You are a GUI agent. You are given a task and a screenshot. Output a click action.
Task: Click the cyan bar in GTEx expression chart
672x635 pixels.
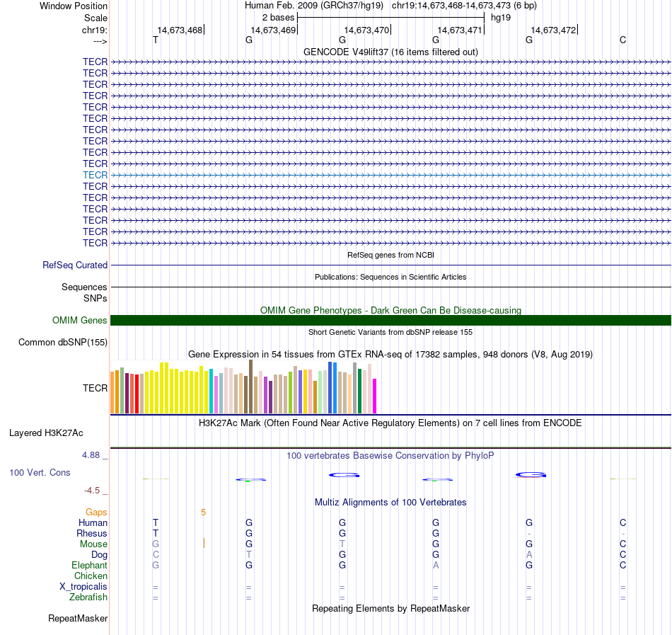click(x=212, y=391)
